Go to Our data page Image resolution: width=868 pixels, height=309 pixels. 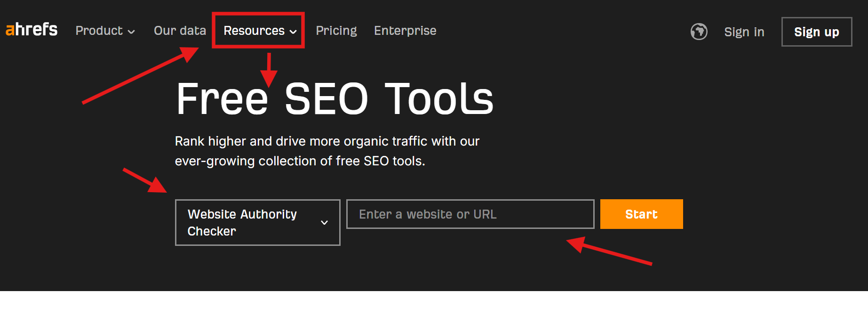[180, 31]
